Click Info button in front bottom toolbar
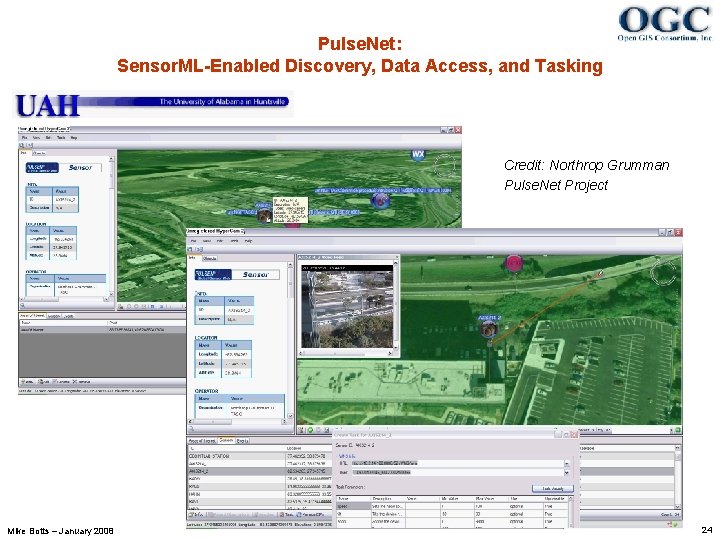The height and width of the screenshot is (540, 720). click(x=196, y=515)
